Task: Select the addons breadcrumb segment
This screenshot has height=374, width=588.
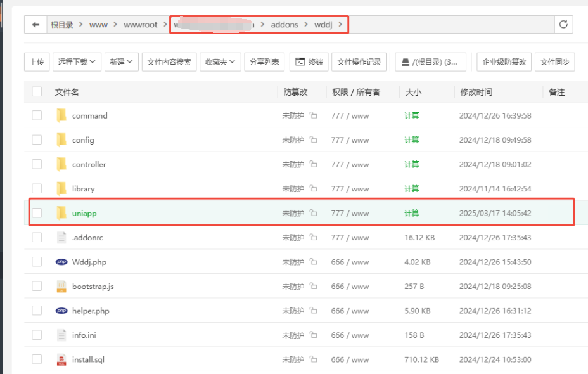Action: click(x=284, y=25)
